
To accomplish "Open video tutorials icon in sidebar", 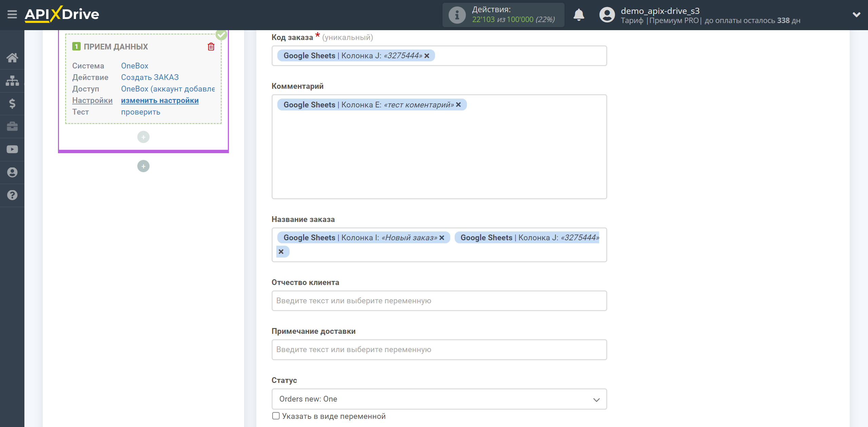I will 12,149.
